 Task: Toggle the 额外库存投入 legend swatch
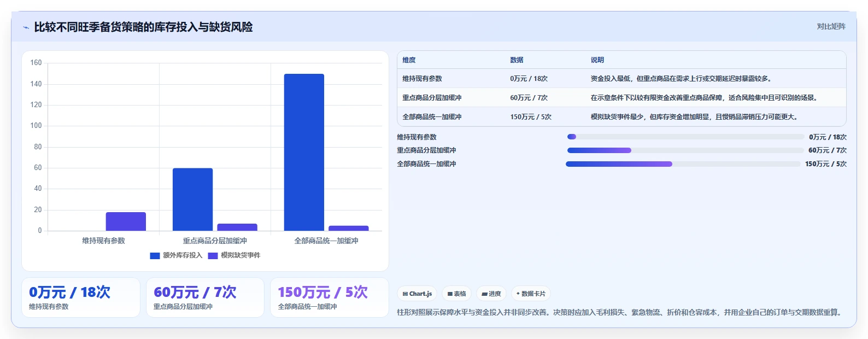tap(155, 255)
